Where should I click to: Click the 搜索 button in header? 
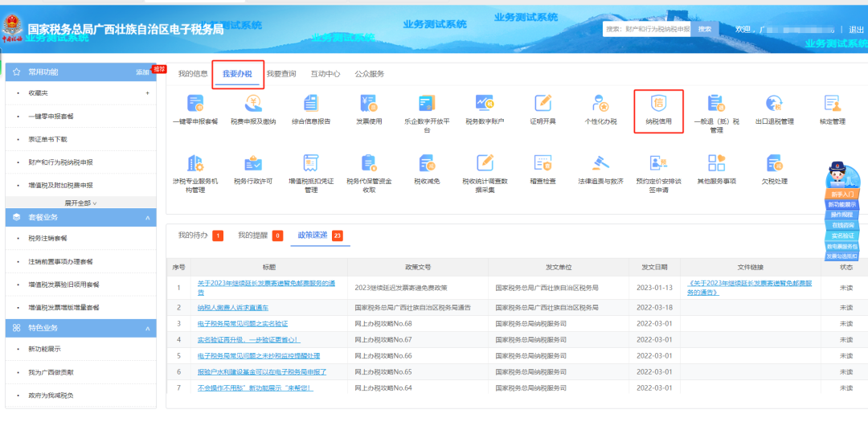pos(705,29)
